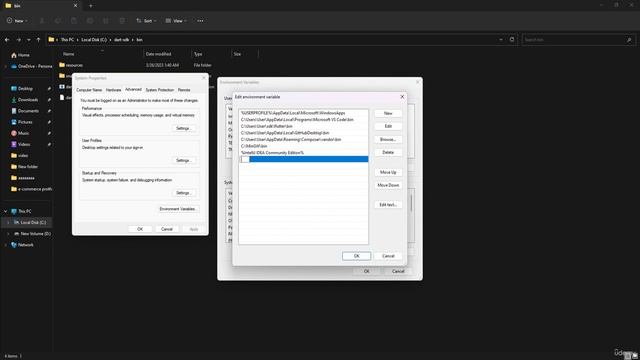640x360 pixels.
Task: Confirm with OK in Edit environment variable dialog
Action: point(356,256)
